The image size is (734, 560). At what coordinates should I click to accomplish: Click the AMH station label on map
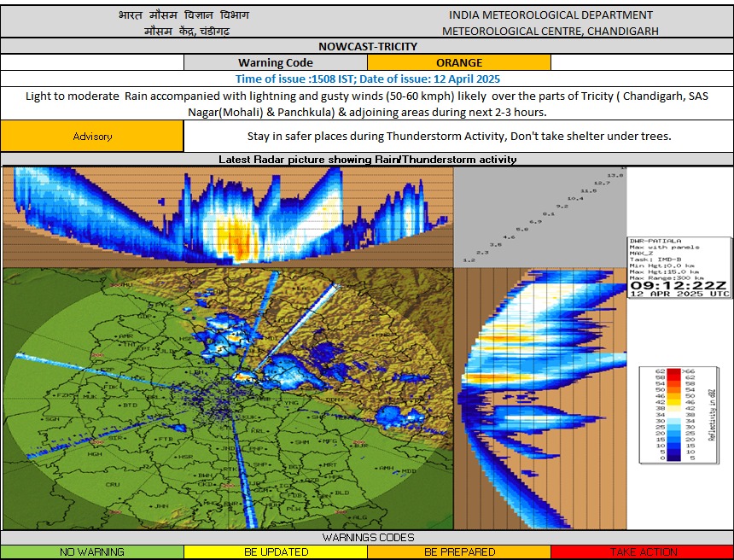coord(386,468)
